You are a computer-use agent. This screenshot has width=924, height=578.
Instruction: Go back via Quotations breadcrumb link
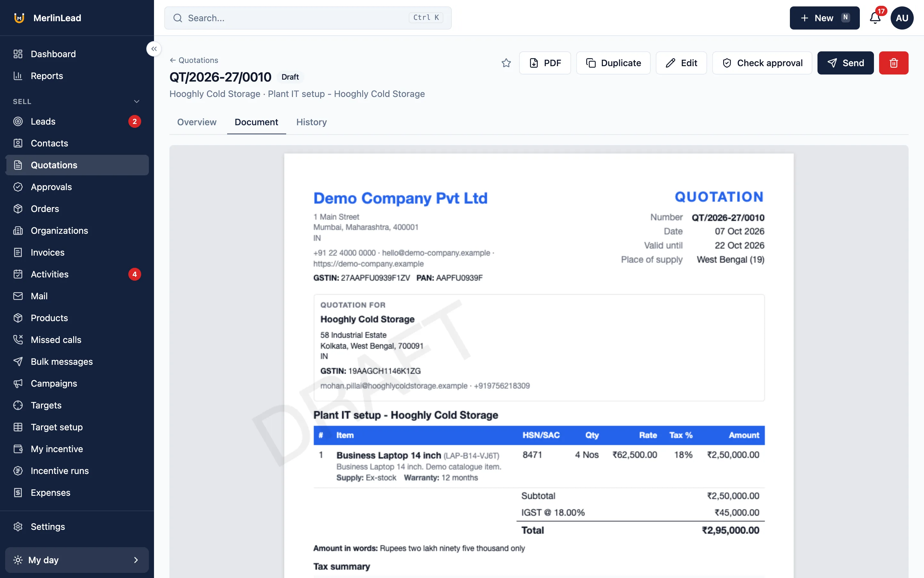[194, 60]
